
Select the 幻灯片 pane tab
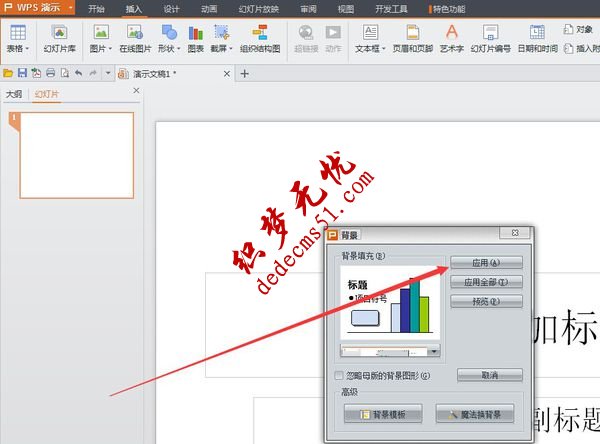coord(47,94)
